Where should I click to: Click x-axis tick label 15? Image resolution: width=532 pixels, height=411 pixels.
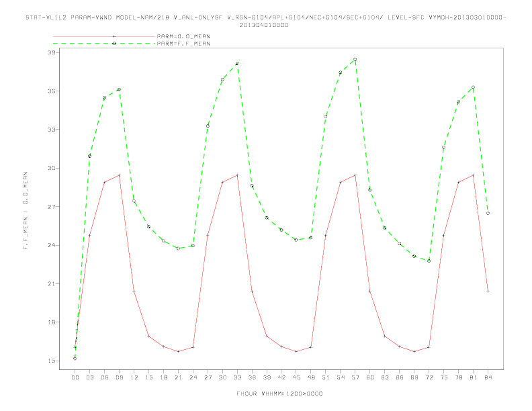pos(148,377)
